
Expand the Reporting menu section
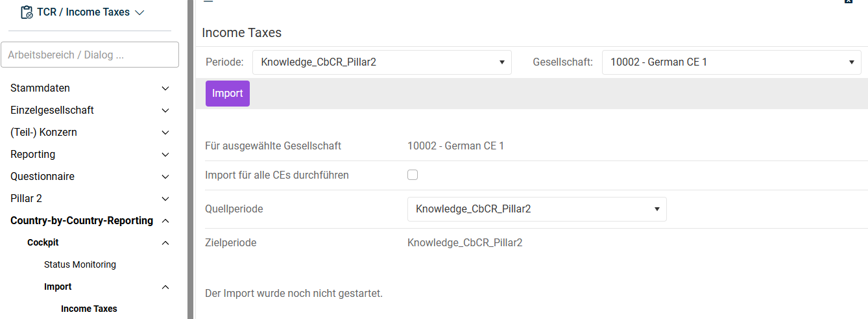tap(90, 155)
